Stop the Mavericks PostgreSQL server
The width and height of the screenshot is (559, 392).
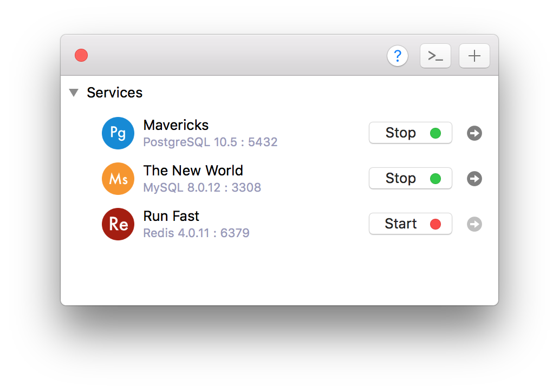[x=401, y=133]
